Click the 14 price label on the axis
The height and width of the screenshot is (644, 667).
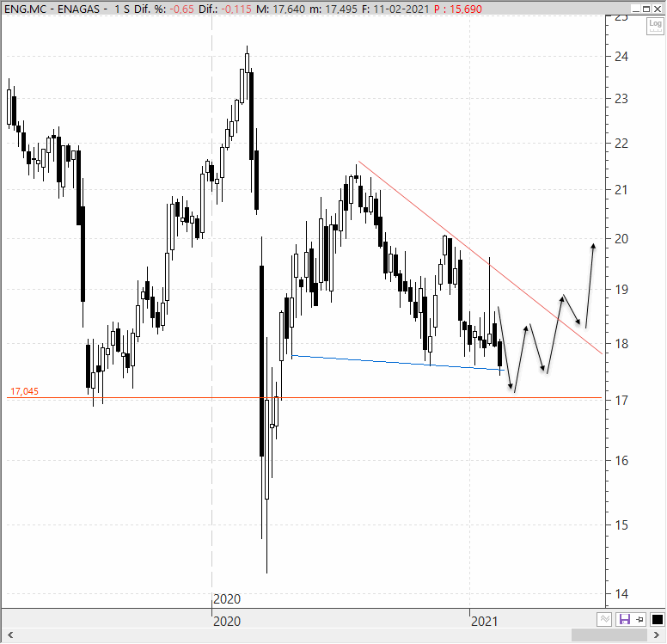(621, 593)
